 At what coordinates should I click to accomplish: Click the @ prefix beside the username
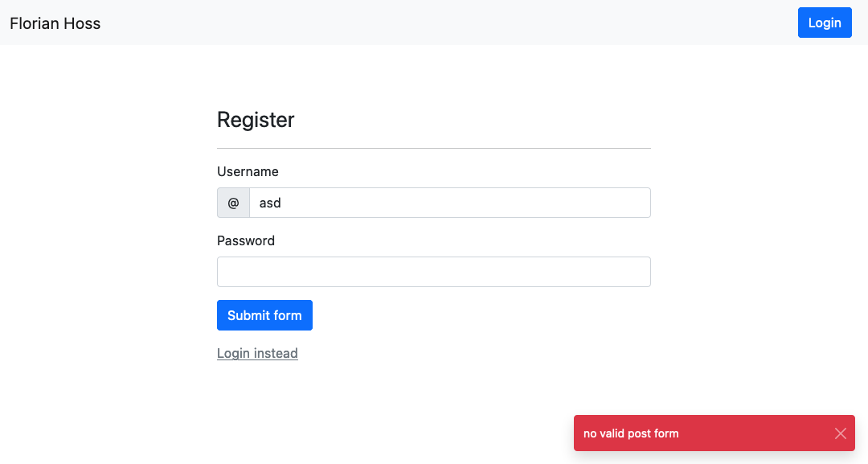233,203
